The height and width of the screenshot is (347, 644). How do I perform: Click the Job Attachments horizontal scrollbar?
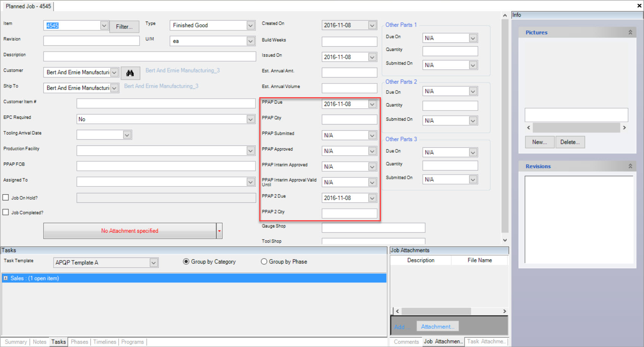click(x=451, y=311)
